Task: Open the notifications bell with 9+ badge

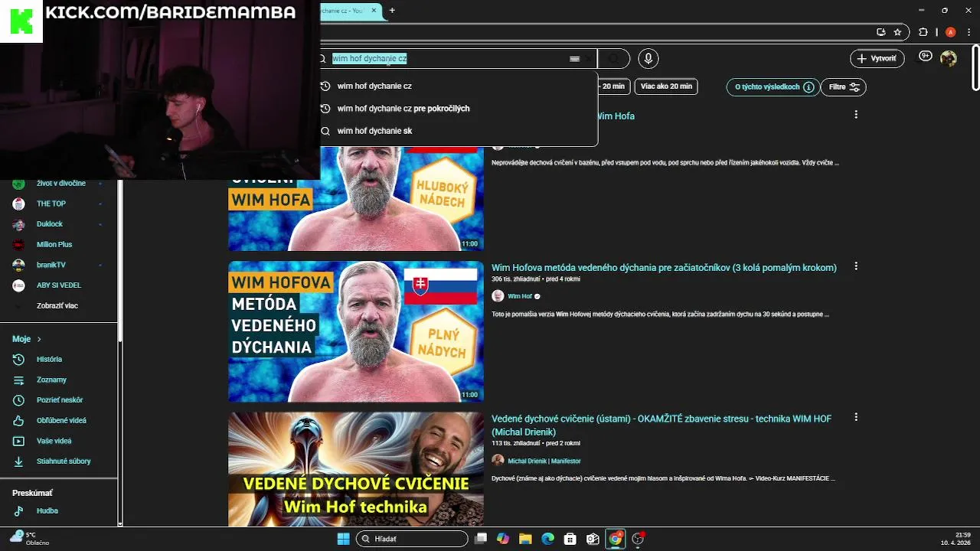Action: tap(925, 57)
